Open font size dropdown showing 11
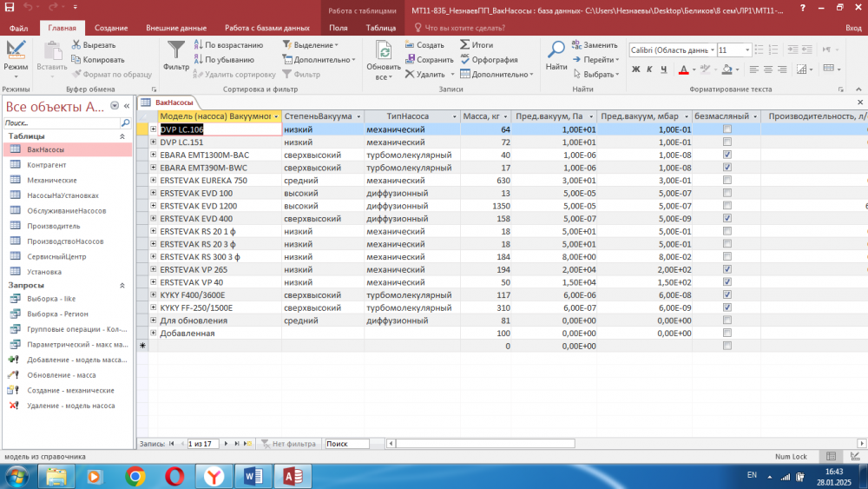 (x=747, y=50)
